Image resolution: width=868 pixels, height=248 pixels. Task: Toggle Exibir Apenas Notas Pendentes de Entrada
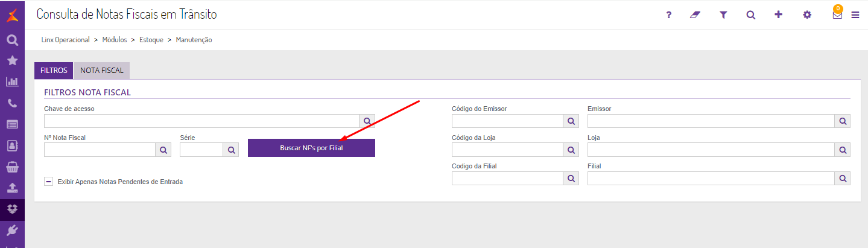tap(48, 181)
